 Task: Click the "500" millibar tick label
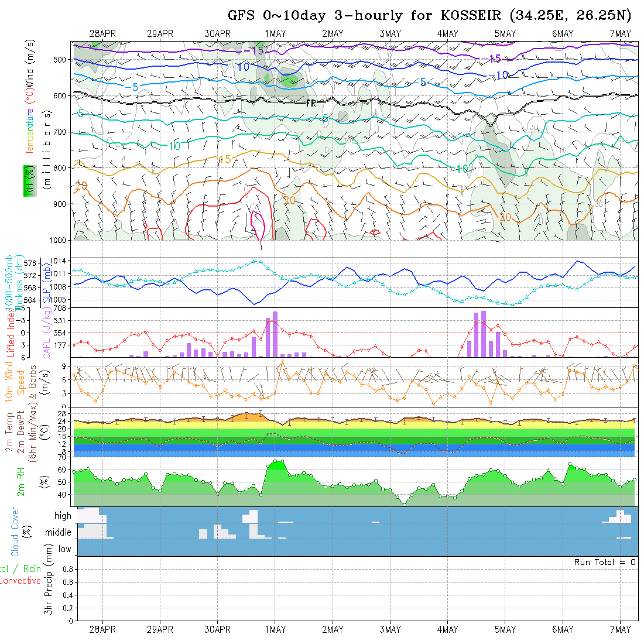(62, 60)
